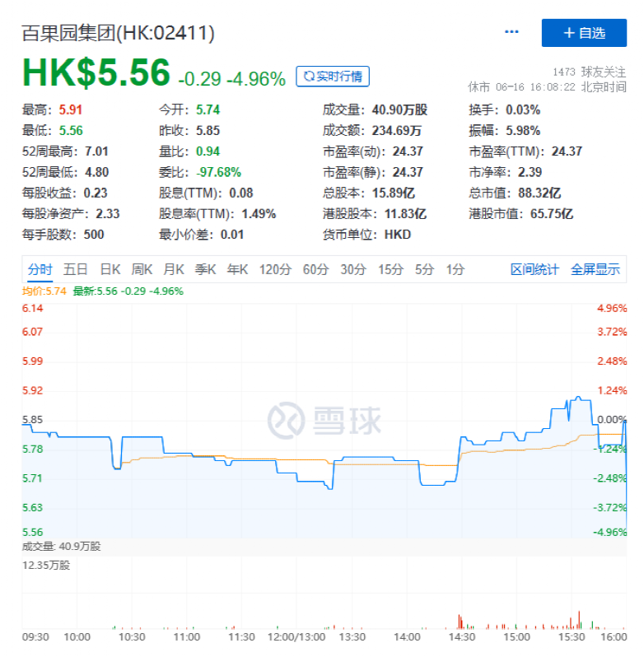
Task: Click the 总股本 15.89亿 value
Action: 393,193
